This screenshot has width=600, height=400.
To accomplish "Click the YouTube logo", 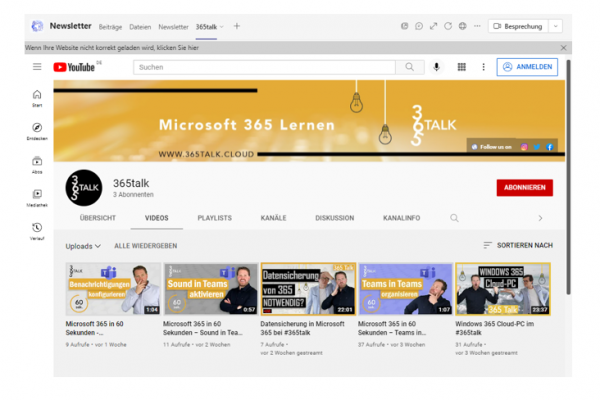I will pos(74,67).
